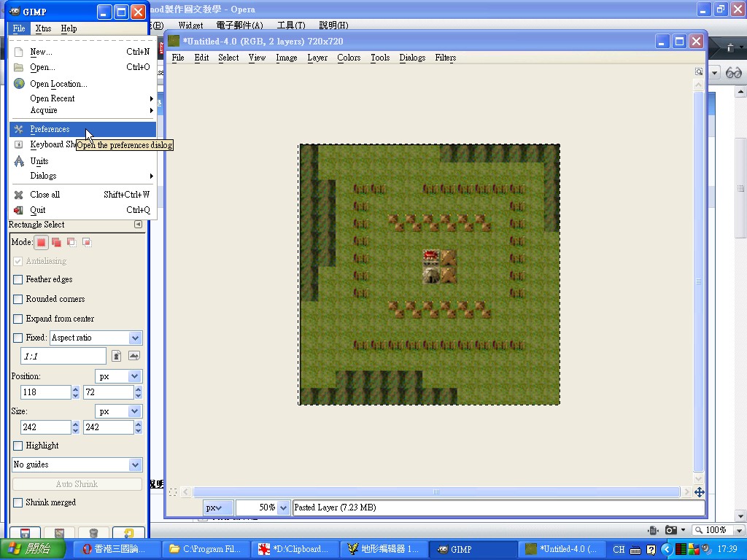The image size is (747, 560).
Task: Click Position X field showing 118
Action: (46, 392)
